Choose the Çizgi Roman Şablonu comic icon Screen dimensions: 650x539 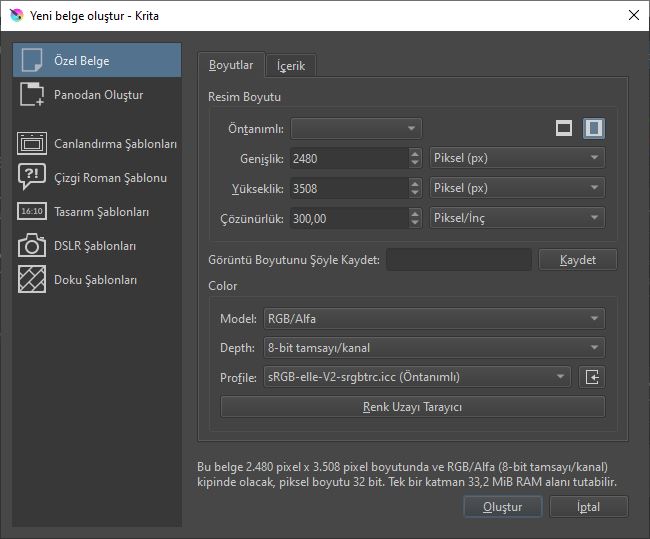32,177
